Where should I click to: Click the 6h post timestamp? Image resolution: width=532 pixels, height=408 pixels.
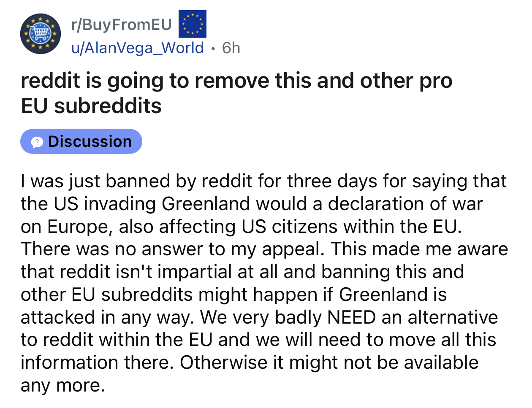(x=231, y=48)
